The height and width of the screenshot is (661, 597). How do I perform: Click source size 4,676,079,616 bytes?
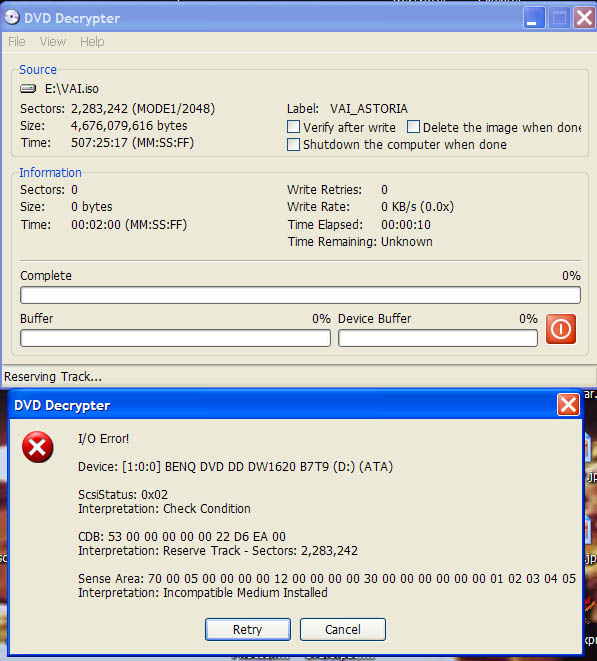[129, 126]
